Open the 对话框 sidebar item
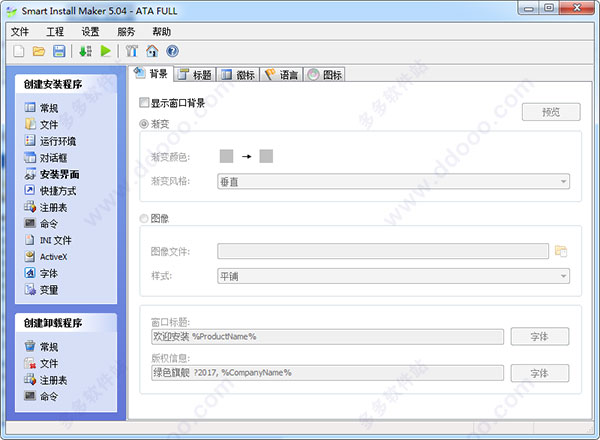 tap(46, 157)
